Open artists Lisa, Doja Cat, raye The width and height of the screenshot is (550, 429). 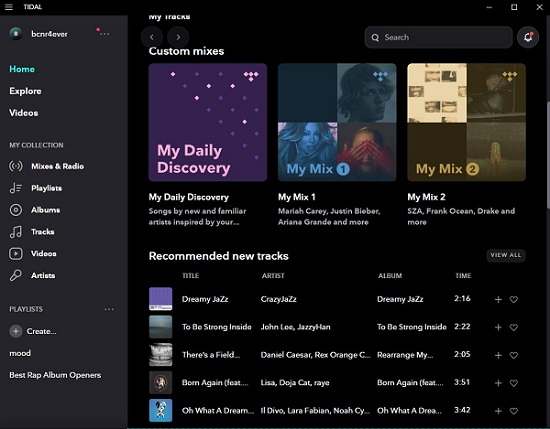pyautogui.click(x=295, y=383)
